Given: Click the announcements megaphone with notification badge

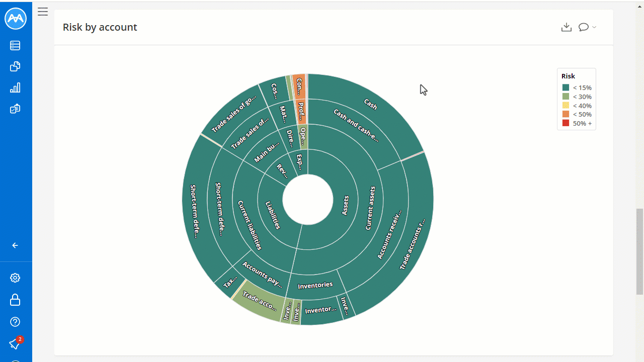Looking at the screenshot, I should coord(15,344).
